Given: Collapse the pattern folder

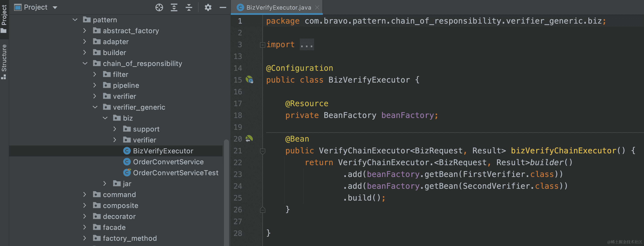Looking at the screenshot, I should click(75, 20).
